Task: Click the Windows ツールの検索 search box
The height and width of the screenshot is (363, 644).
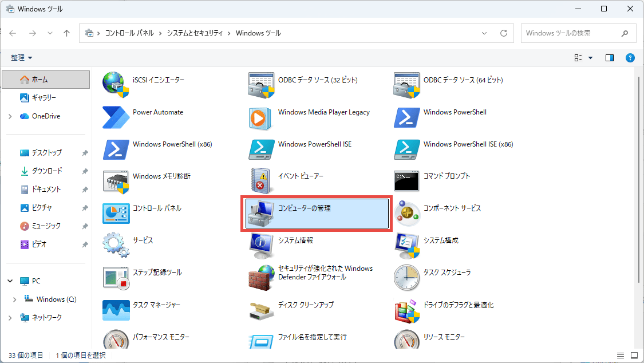Action: [x=570, y=33]
